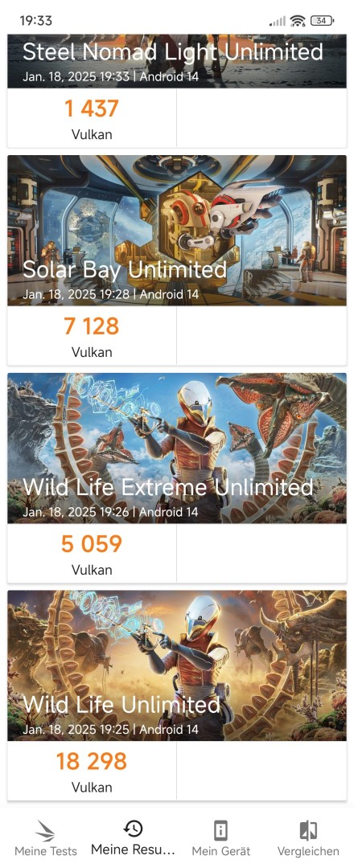Tap the cellular signal bars icon
This screenshot has height=868, width=354.
(278, 21)
